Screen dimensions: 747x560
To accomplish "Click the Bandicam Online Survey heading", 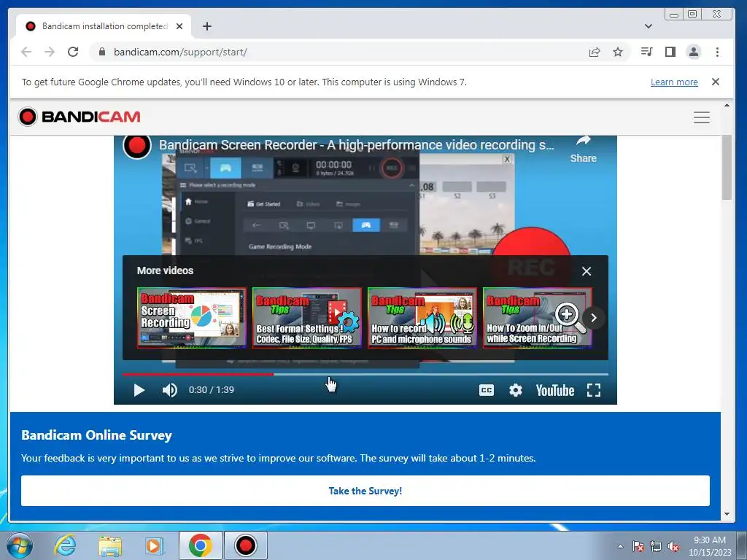I will tap(97, 435).
